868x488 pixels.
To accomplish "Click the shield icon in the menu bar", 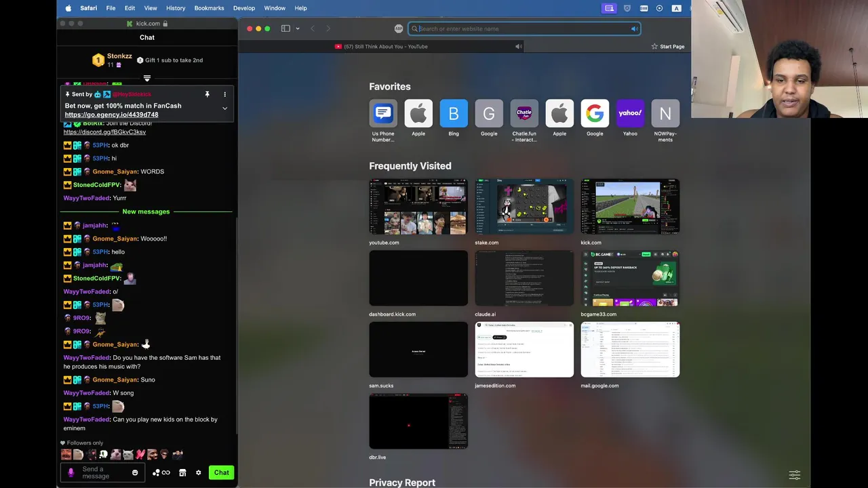I will tap(627, 8).
